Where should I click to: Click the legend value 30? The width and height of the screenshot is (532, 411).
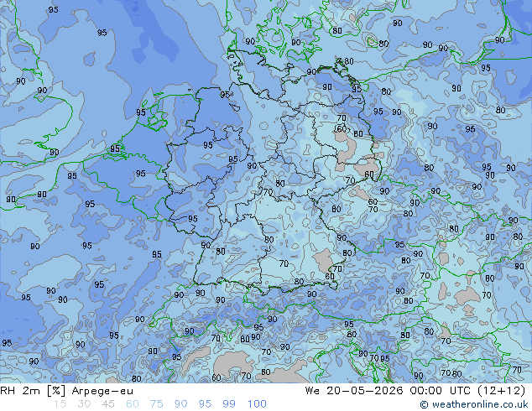pos(84,404)
